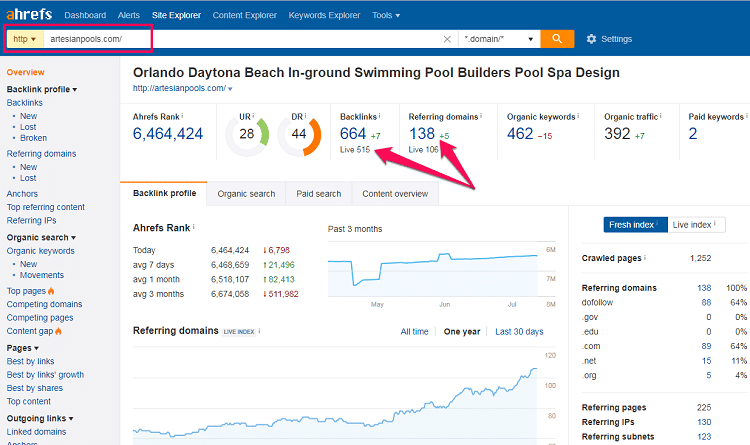Open Dashboard in top navigation

click(85, 15)
